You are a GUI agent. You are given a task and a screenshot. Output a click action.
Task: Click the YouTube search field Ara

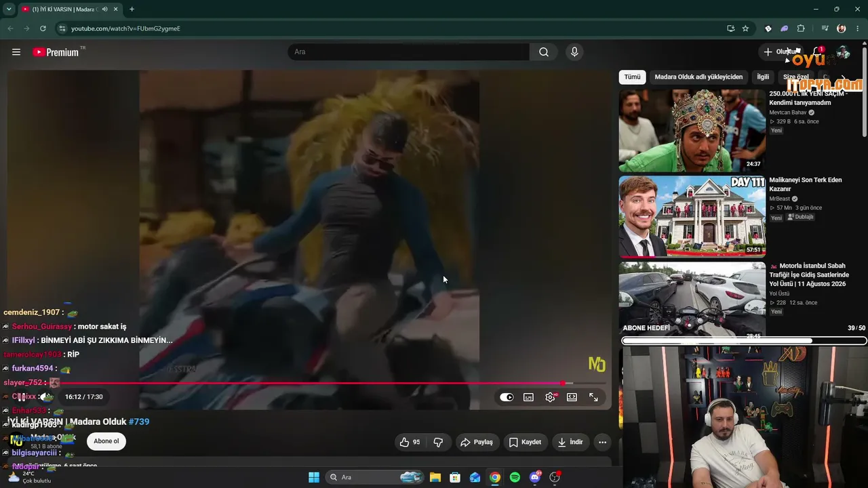point(408,52)
